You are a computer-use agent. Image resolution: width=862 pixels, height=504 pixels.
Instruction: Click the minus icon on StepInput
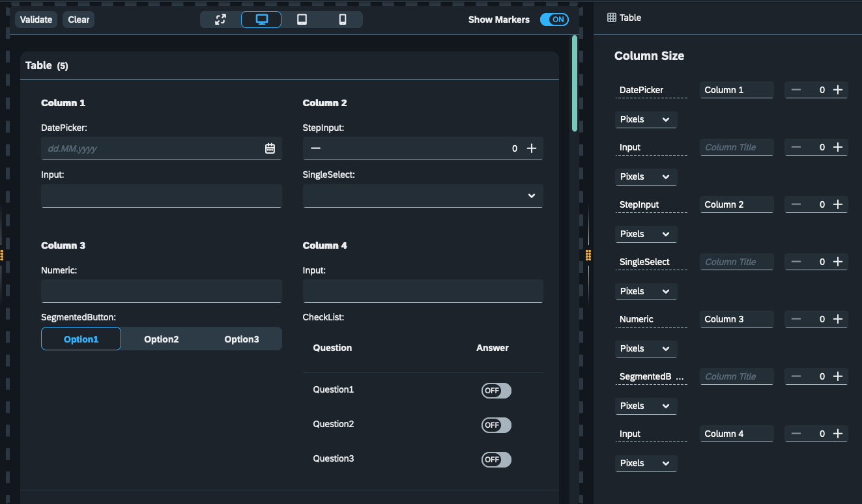coord(315,148)
